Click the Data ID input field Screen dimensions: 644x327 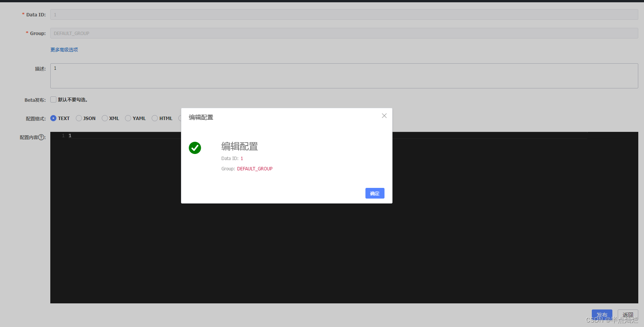pos(344,14)
